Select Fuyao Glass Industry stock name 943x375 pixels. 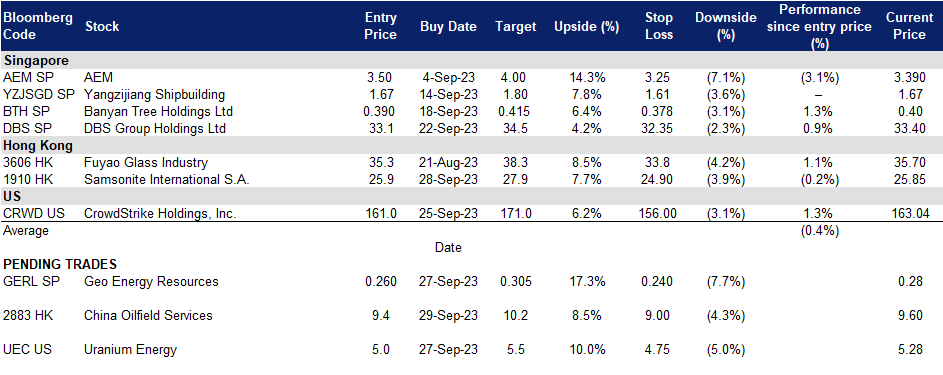[146, 162]
